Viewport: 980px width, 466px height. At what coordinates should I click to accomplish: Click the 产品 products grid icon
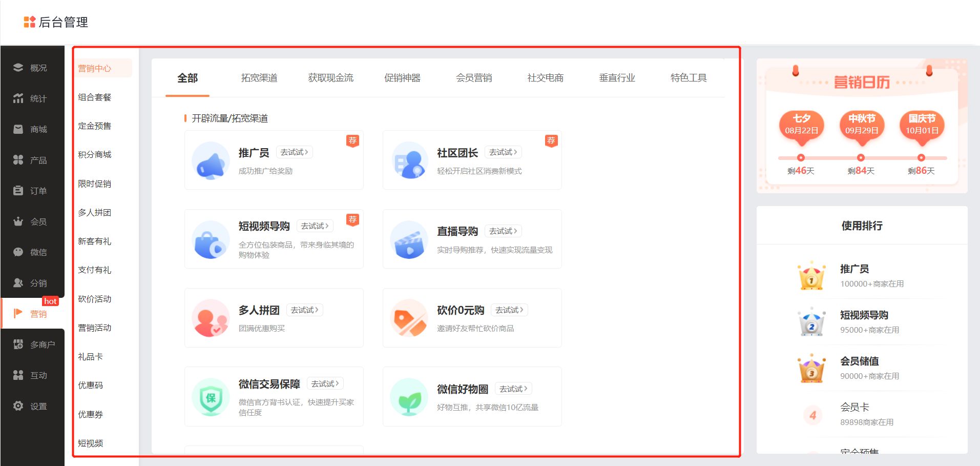(x=18, y=159)
